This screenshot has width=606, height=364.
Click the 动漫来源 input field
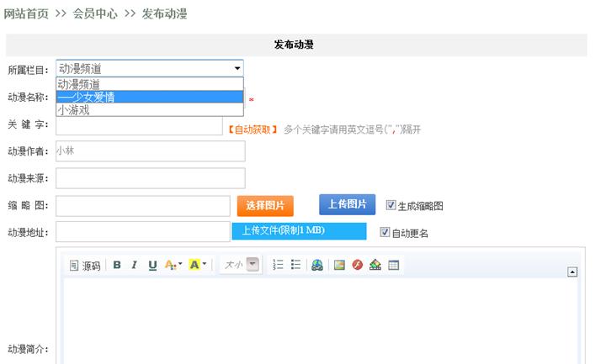click(x=151, y=178)
